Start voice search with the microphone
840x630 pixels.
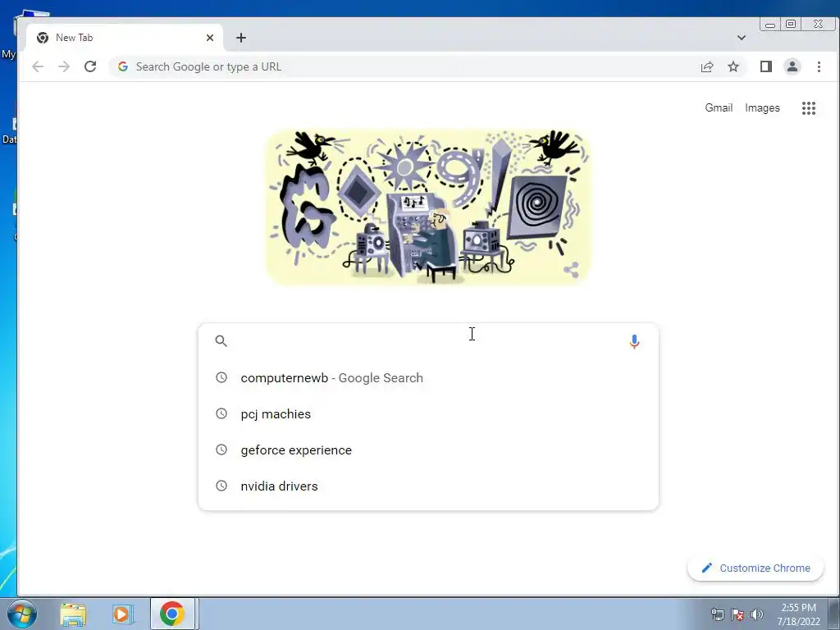[634, 341]
